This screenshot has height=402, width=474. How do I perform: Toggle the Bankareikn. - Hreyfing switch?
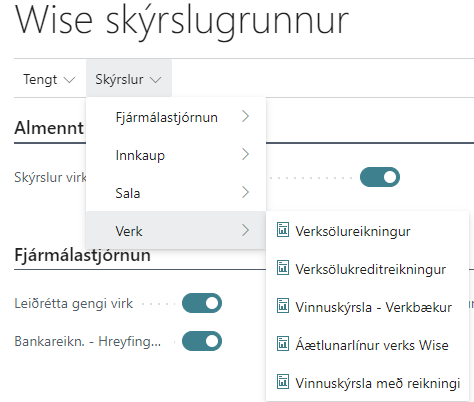[x=202, y=341]
